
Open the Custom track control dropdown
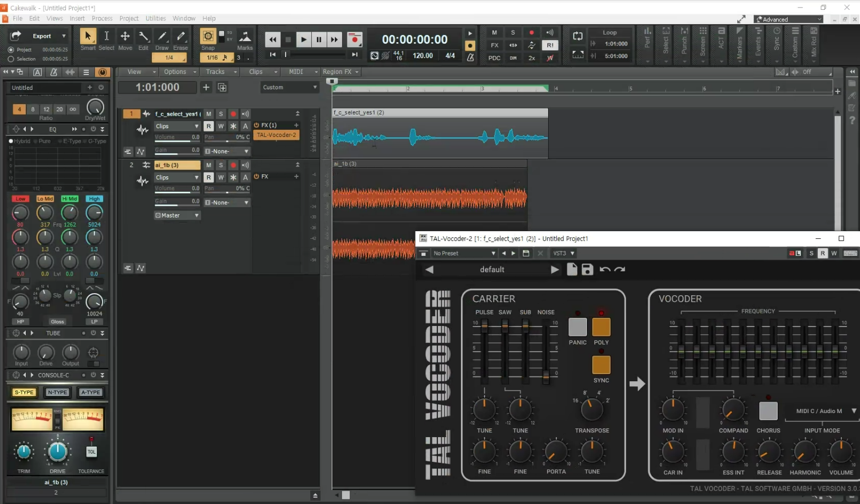[x=290, y=87]
